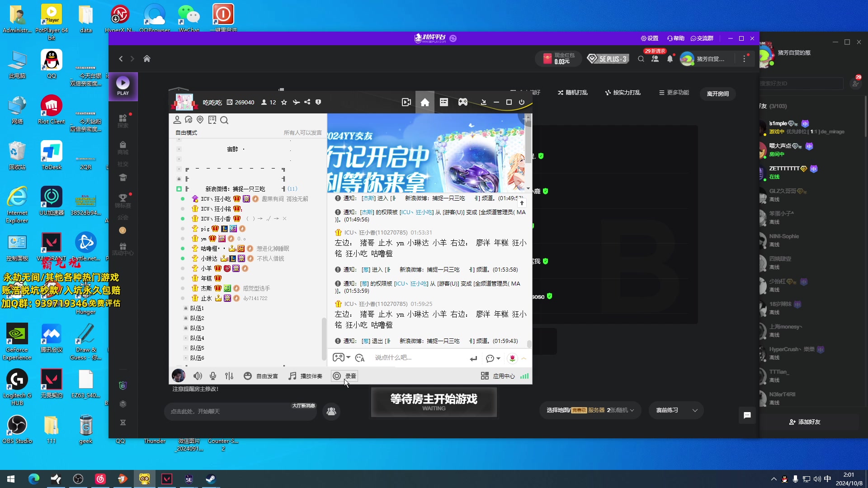Click the speaker volume icon in YY bottom bar
This screenshot has width=868, height=488.
tap(198, 376)
